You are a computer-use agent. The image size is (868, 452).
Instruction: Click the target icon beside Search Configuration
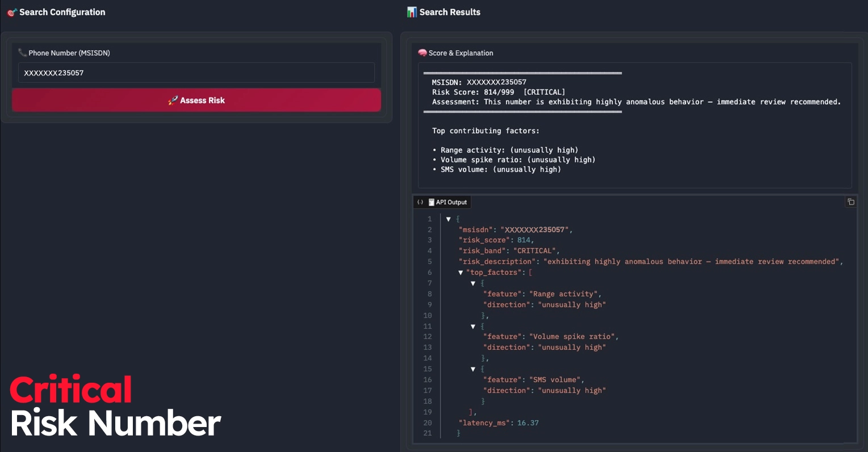(x=12, y=12)
